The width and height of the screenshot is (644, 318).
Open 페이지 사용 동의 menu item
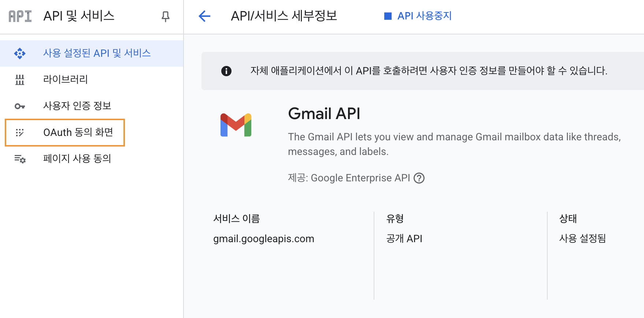point(77,159)
